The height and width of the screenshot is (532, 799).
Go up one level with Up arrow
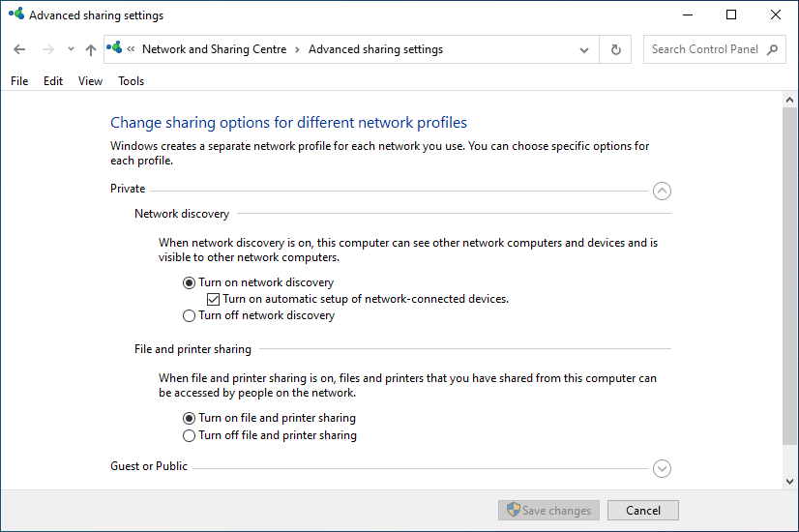tap(91, 49)
